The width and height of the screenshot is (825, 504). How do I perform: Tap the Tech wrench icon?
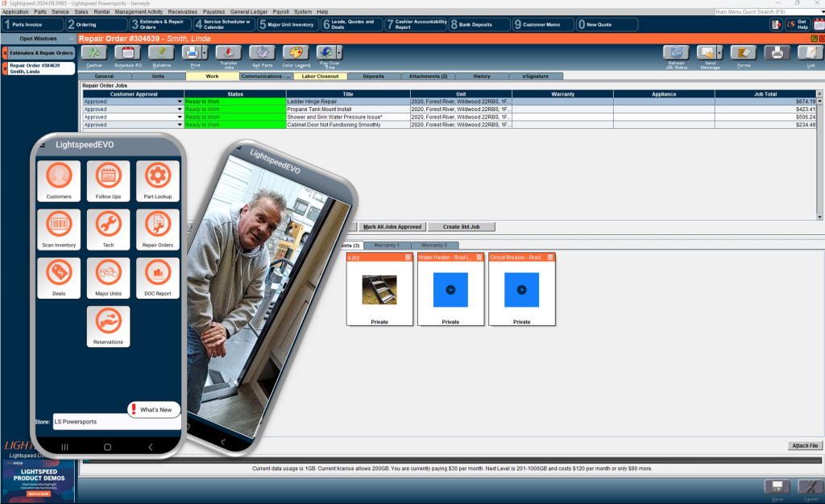(109, 229)
